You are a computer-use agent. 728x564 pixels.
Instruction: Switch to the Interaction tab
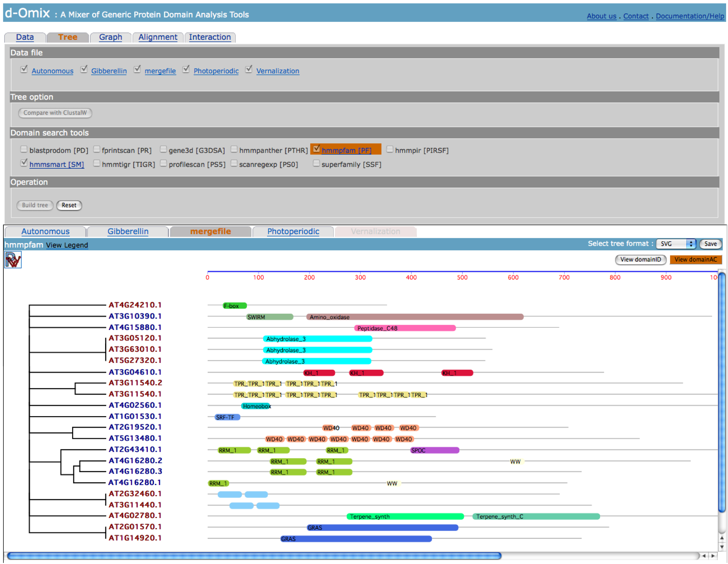[x=210, y=37]
